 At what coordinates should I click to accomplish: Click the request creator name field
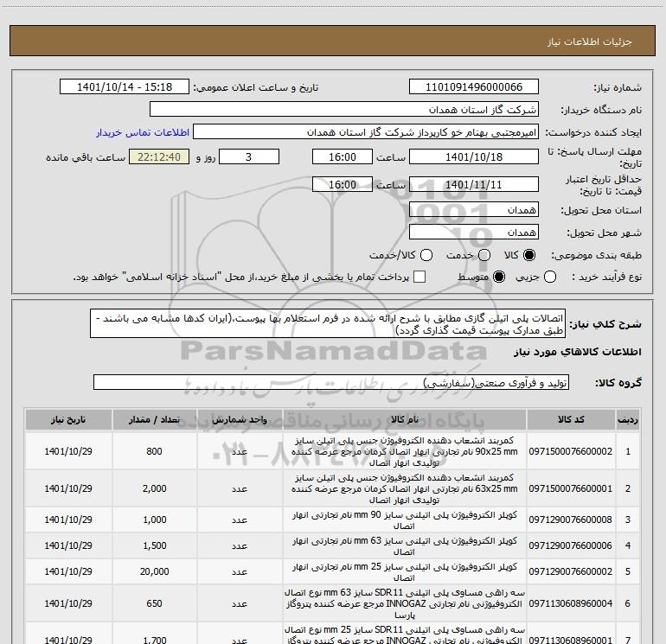click(366, 132)
